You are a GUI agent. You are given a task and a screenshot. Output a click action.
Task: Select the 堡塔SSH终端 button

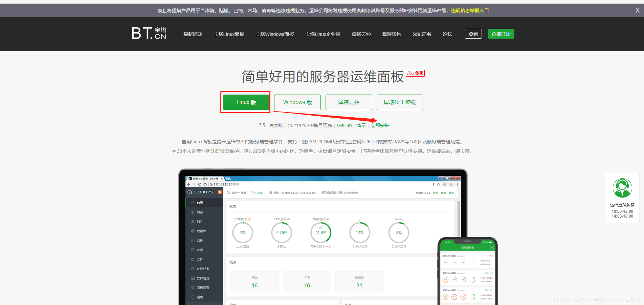pos(400,102)
